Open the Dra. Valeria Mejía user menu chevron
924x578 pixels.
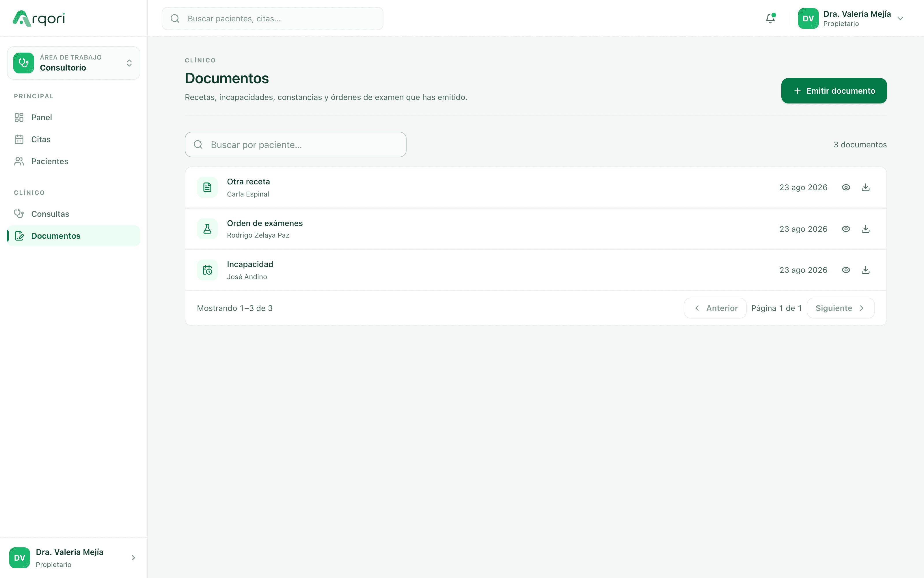[x=900, y=18]
